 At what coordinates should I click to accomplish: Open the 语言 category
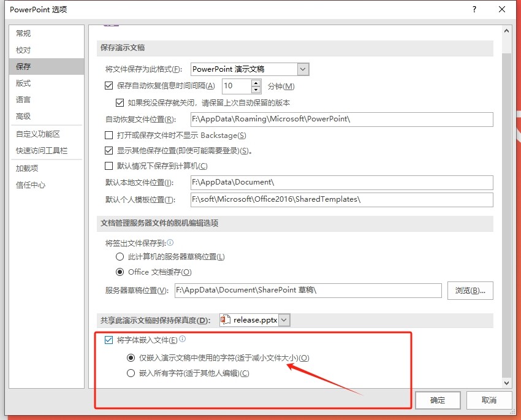47,99
